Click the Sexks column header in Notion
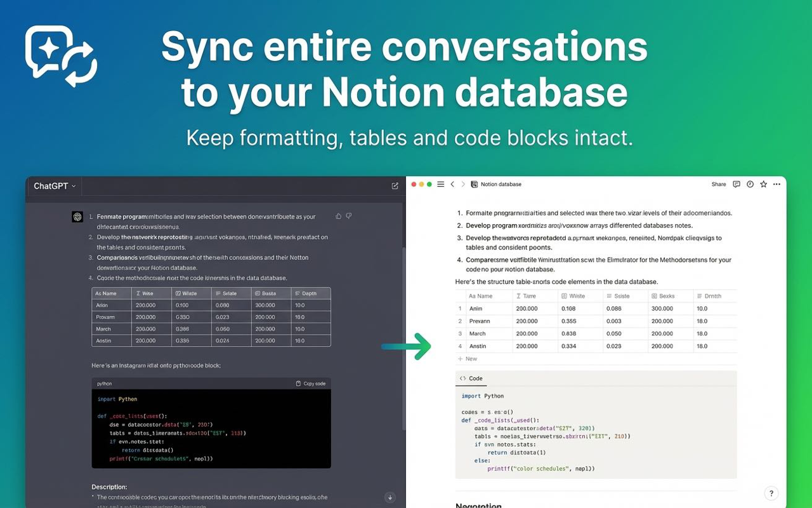 [670, 296]
